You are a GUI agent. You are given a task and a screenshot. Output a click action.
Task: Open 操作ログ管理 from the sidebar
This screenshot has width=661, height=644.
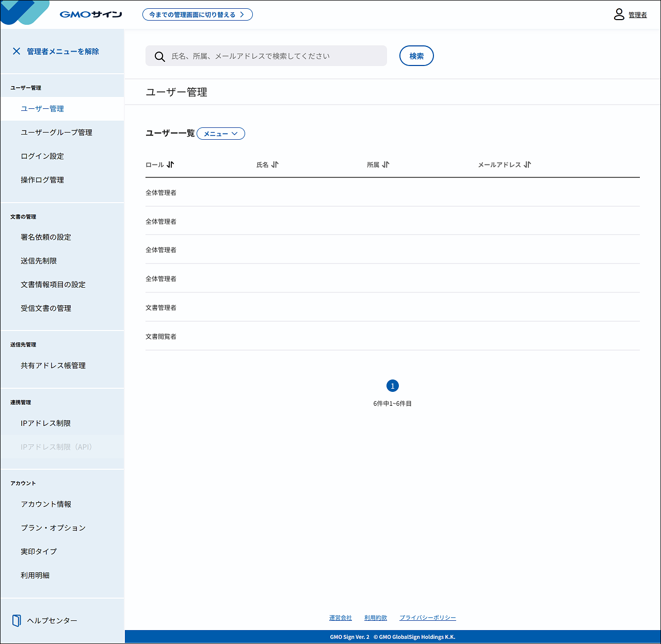pyautogui.click(x=42, y=180)
